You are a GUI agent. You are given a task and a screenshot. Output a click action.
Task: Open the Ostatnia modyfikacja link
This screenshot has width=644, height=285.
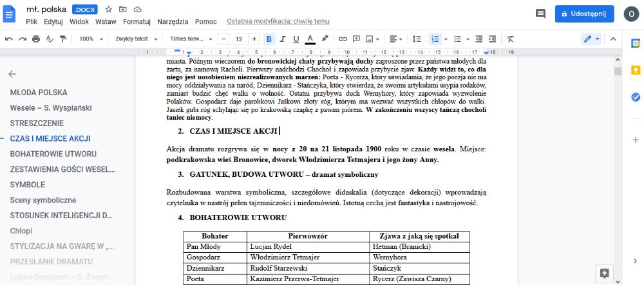(278, 22)
